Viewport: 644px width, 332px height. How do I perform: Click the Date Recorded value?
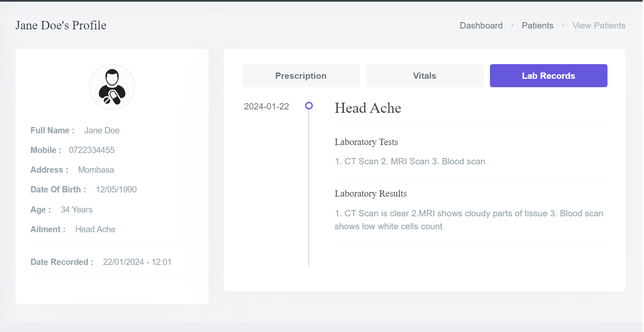137,262
